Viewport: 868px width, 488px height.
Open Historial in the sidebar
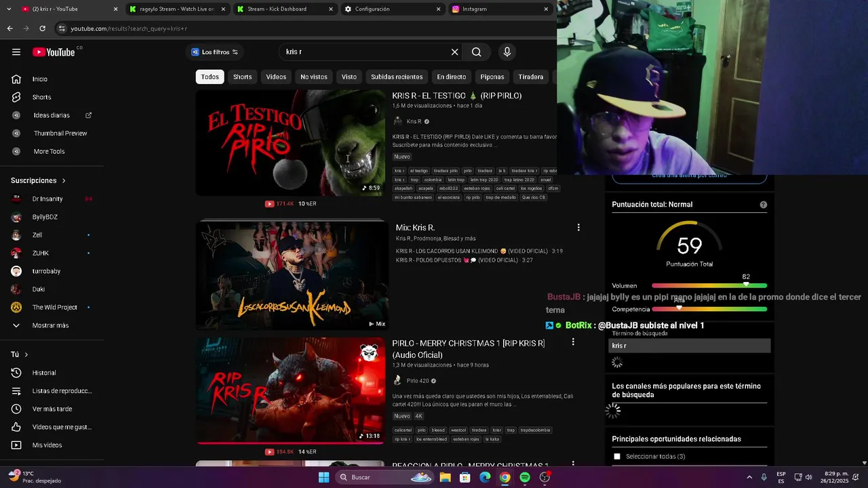tap(44, 373)
